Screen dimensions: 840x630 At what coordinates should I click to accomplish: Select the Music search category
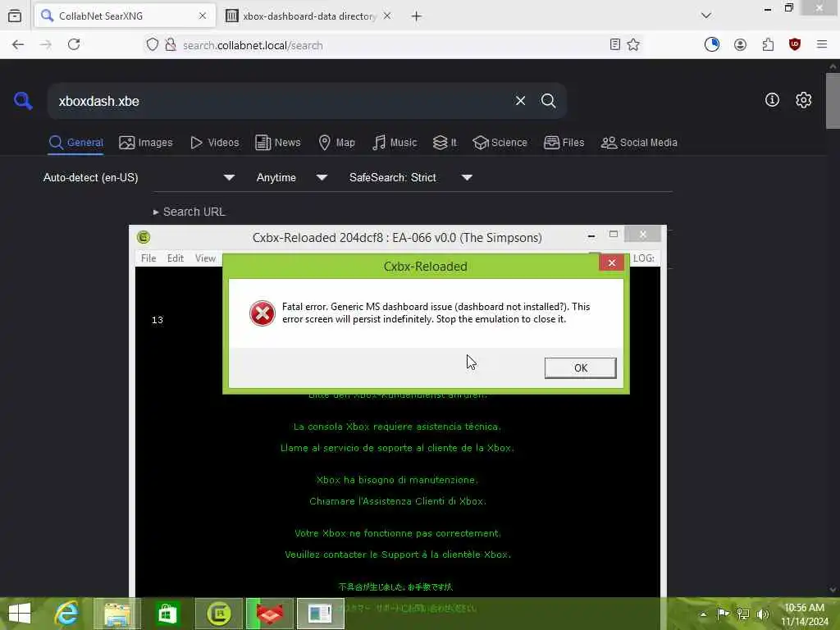coord(395,143)
